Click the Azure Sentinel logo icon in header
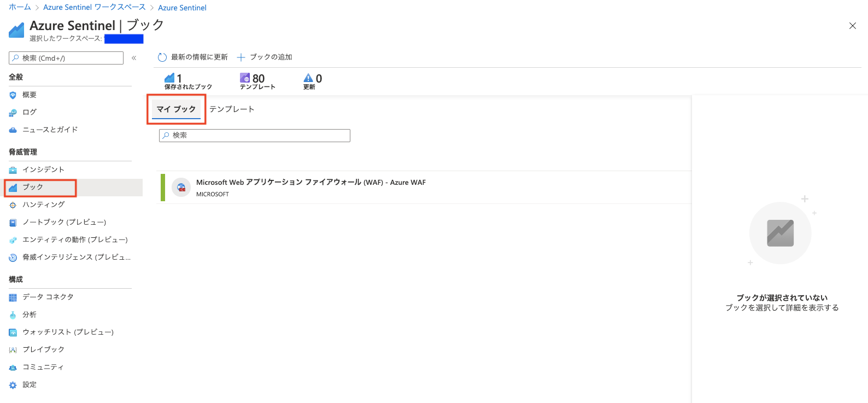The image size is (868, 403). [x=16, y=30]
